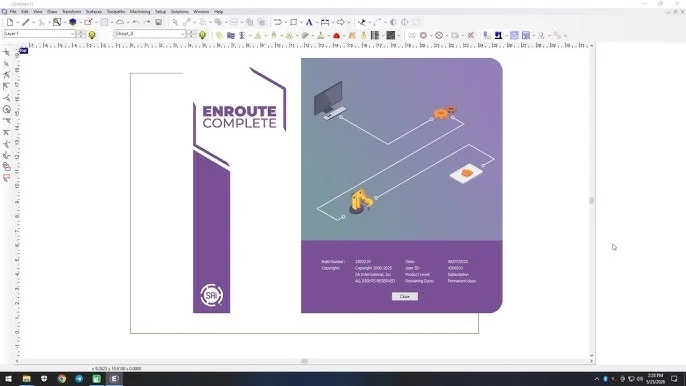The width and height of the screenshot is (686, 386).
Task: Expand the arrow next to 3D view cube
Action: coord(80,23)
